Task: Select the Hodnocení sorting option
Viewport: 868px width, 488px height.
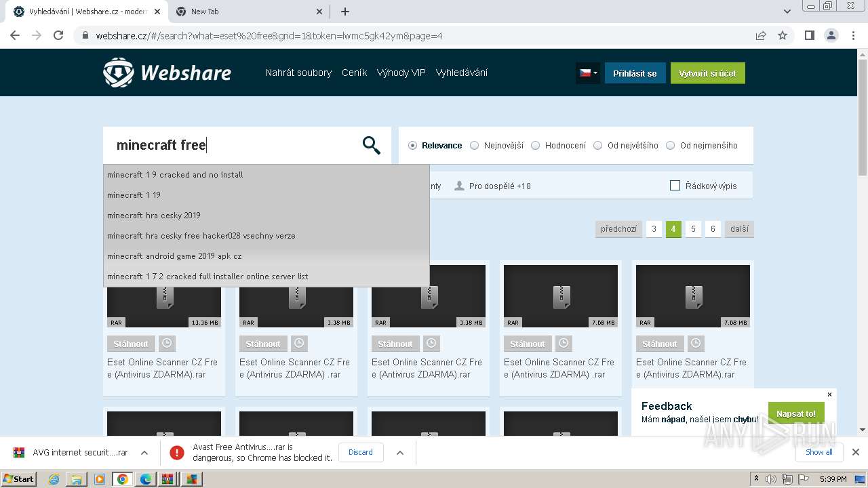Action: click(559, 145)
